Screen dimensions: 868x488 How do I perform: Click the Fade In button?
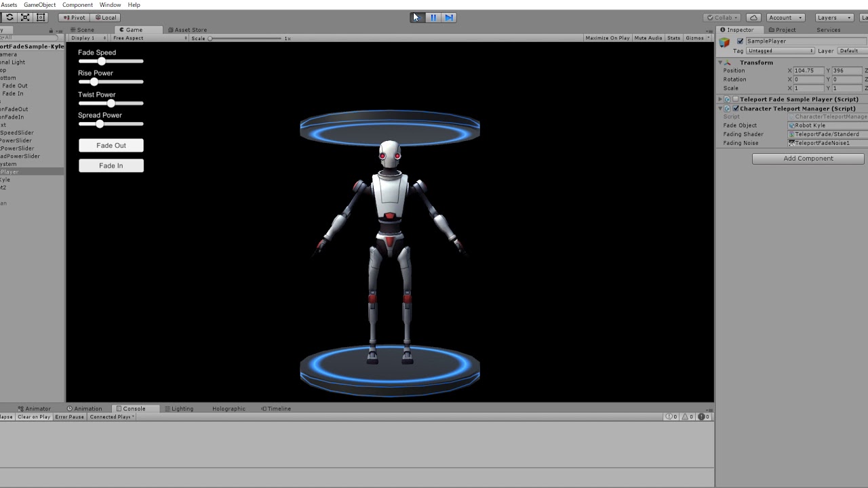[x=111, y=165]
